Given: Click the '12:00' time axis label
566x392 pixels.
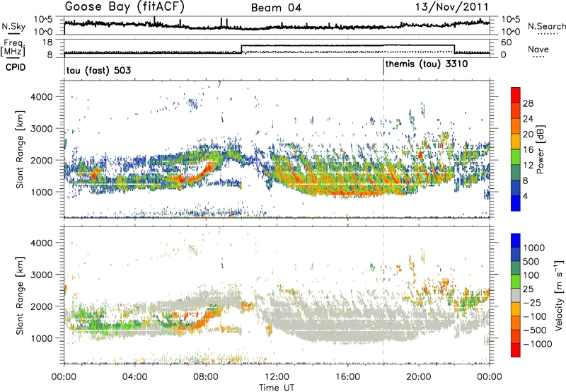Looking at the screenshot, I should pyautogui.click(x=277, y=377).
